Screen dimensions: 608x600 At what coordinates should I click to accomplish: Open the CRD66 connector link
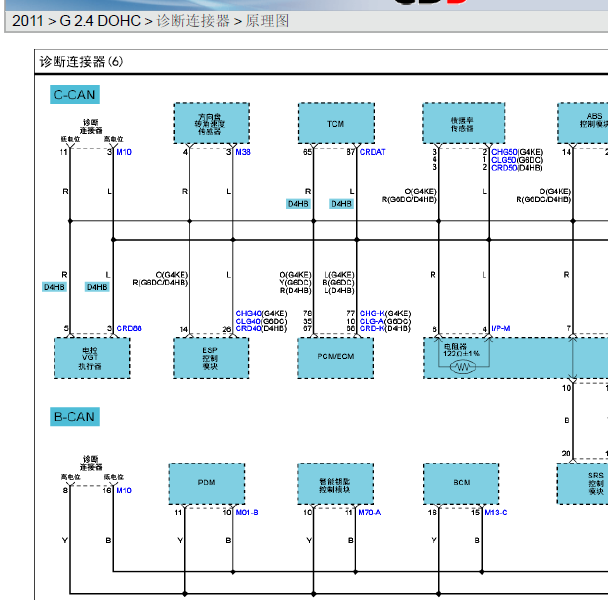point(129,328)
